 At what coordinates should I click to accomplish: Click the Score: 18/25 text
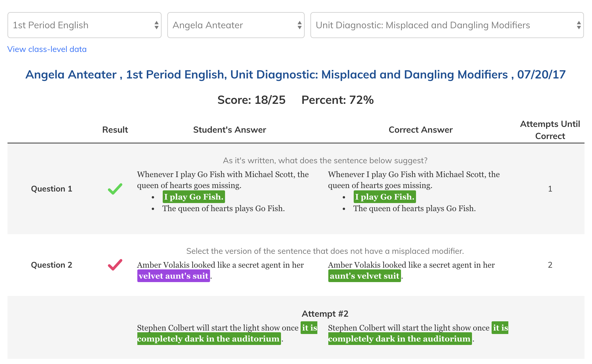coord(251,100)
